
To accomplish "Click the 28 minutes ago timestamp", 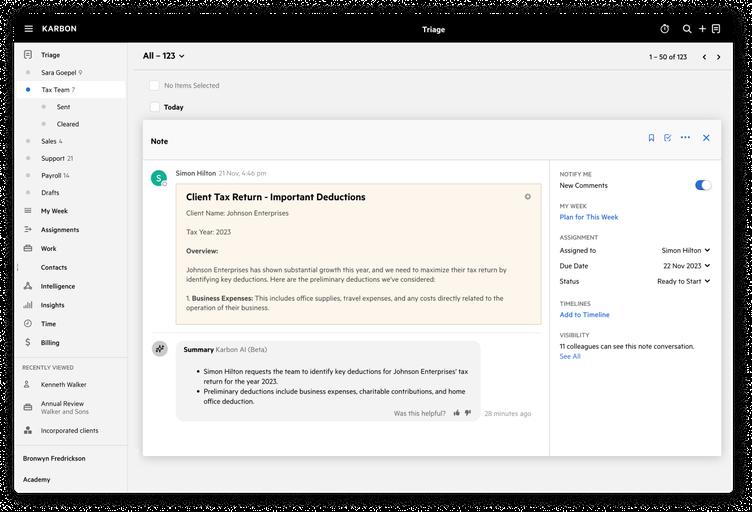I will point(507,413).
